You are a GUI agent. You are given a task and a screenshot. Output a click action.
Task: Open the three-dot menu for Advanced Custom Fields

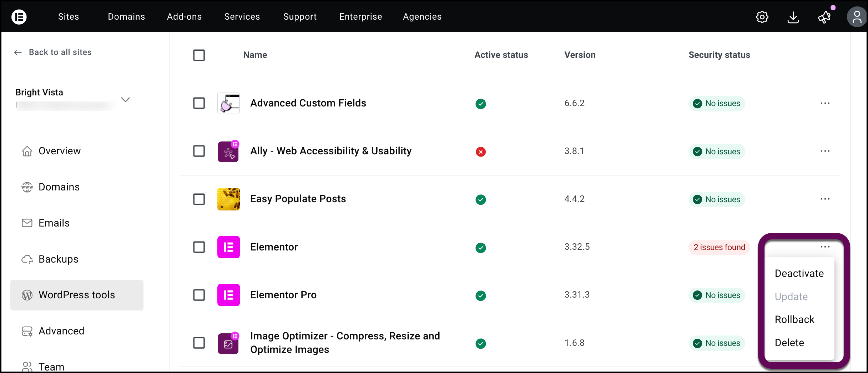point(825,103)
